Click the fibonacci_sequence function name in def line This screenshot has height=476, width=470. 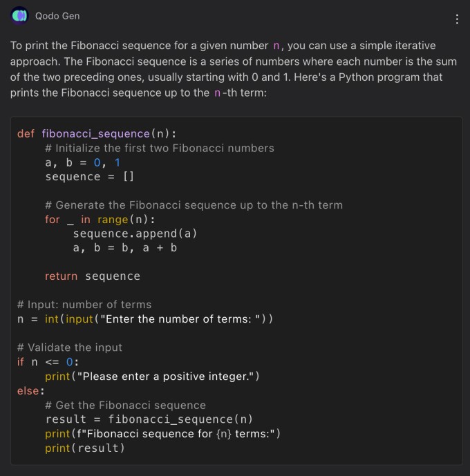tap(95, 133)
